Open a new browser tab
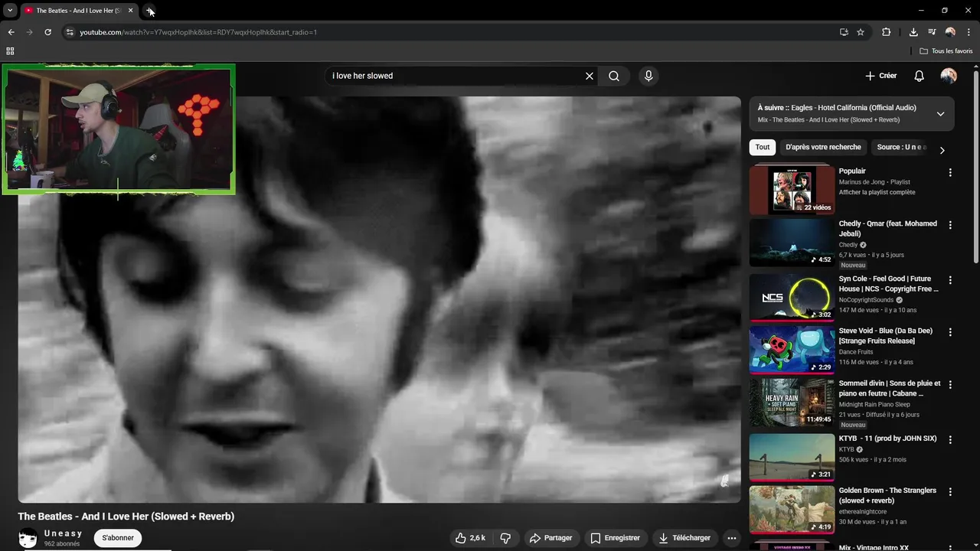The image size is (980, 551). [x=150, y=11]
